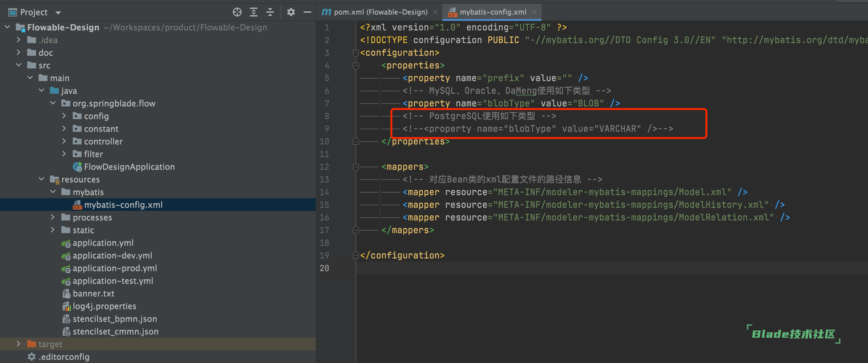
Task: Expand the filter package
Action: [x=64, y=154]
